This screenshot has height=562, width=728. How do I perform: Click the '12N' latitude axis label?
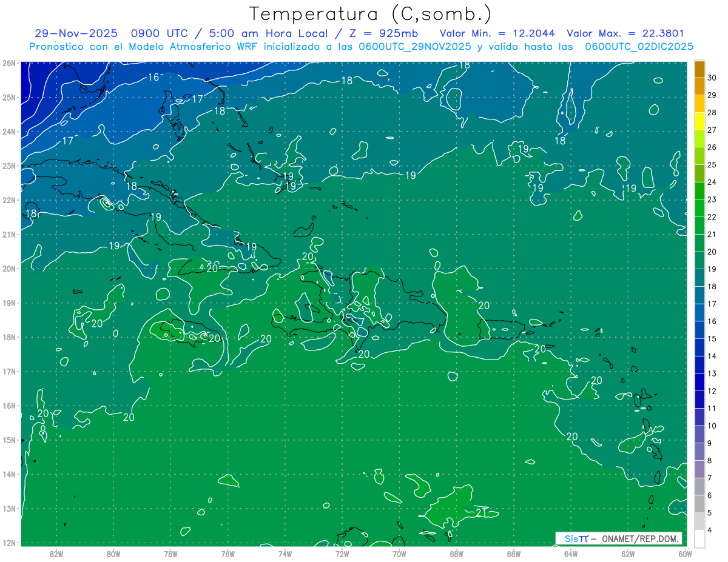8,543
